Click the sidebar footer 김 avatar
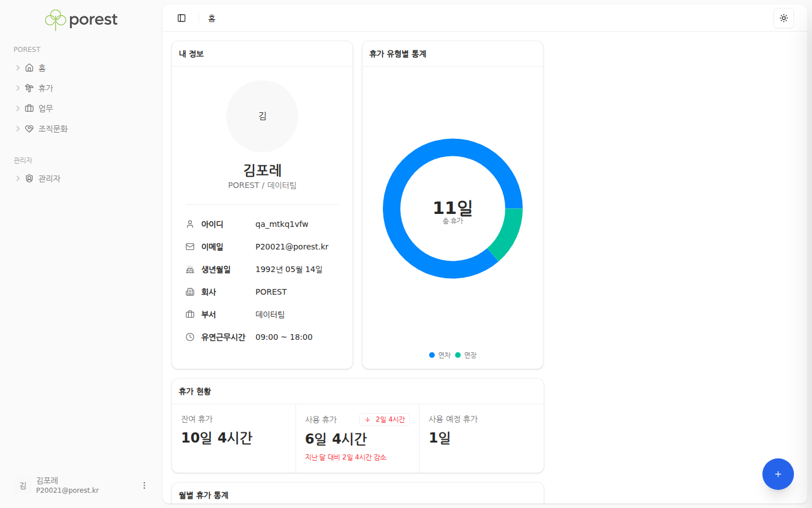Viewport: 812px width, 508px height. 23,485
